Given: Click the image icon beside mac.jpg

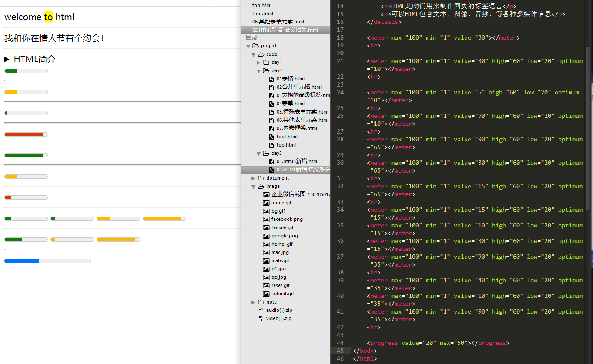Looking at the screenshot, I should click(x=266, y=252).
